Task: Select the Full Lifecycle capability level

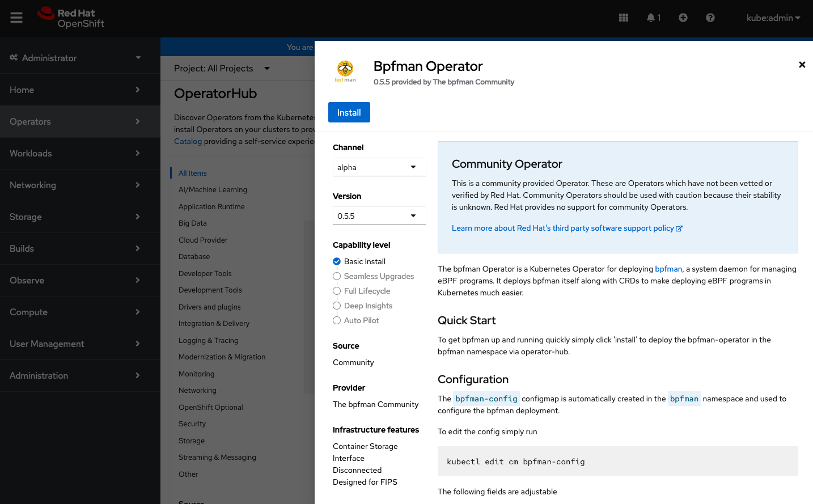Action: (x=337, y=291)
